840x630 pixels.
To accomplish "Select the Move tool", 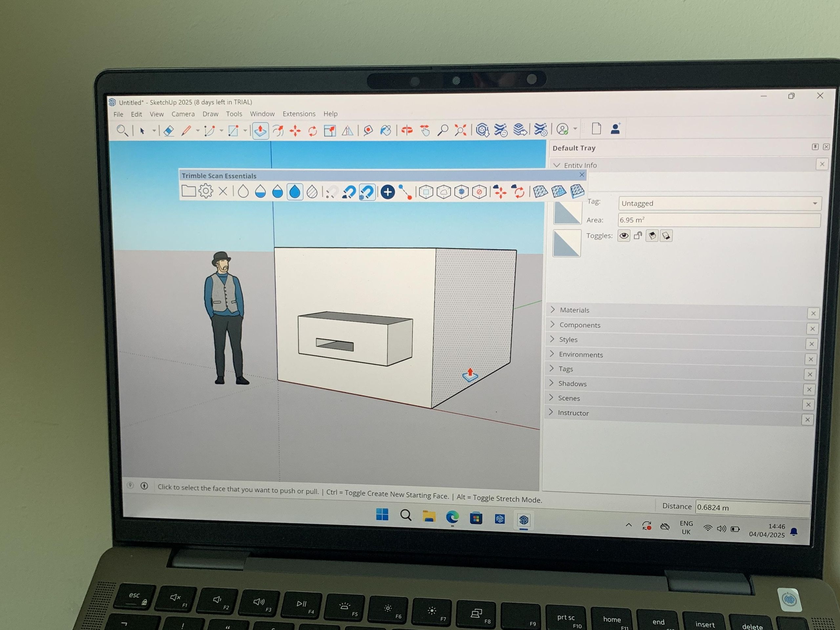I will 295,131.
